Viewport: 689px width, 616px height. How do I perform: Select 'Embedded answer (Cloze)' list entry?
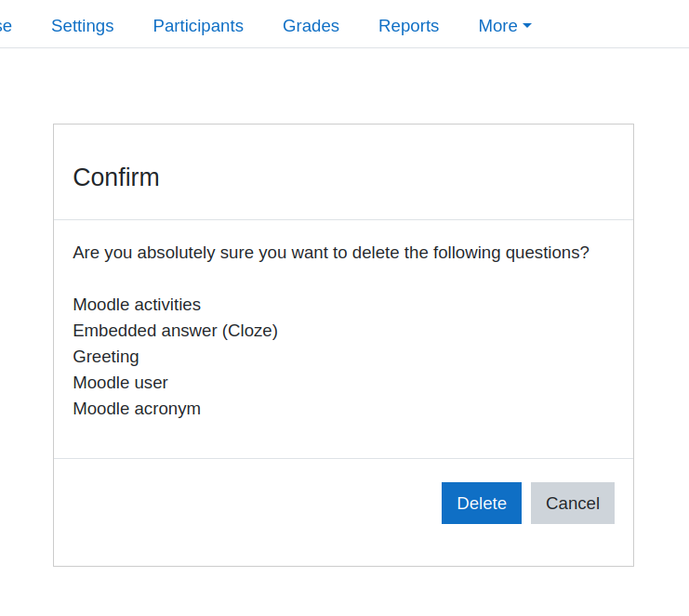click(176, 331)
